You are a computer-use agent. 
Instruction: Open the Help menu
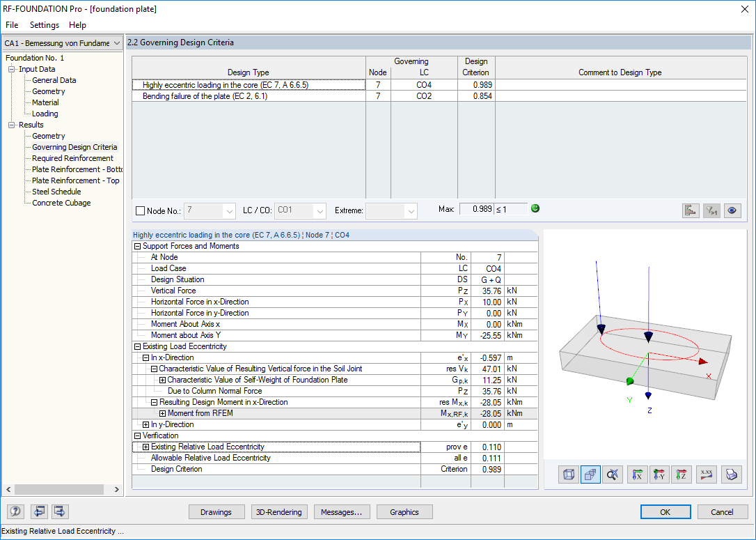77,25
